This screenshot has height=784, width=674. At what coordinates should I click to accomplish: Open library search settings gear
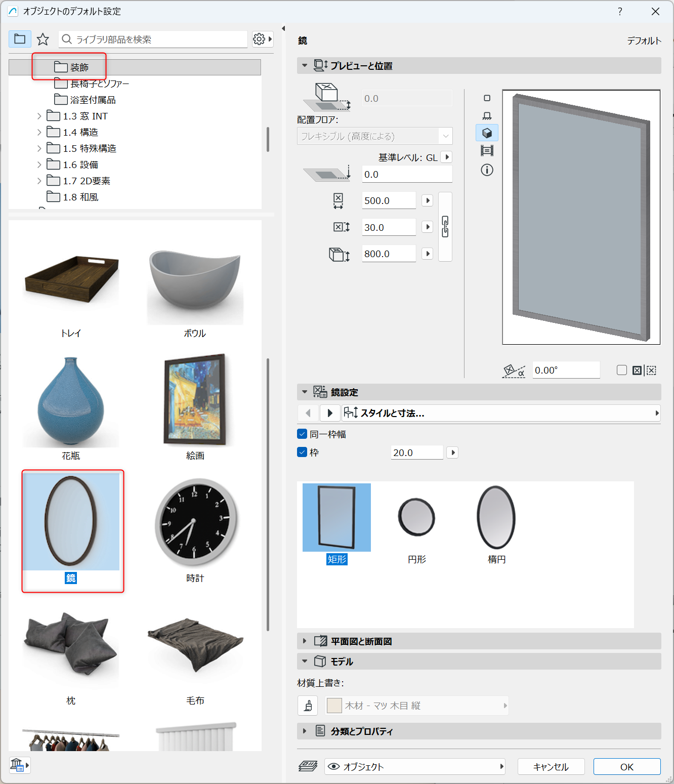tap(263, 39)
